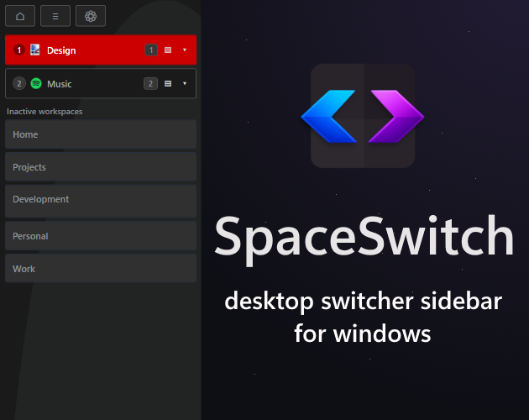This screenshot has width=529, height=420.
Task: Activate the Personal inactive workspace
Action: pyautogui.click(x=101, y=236)
